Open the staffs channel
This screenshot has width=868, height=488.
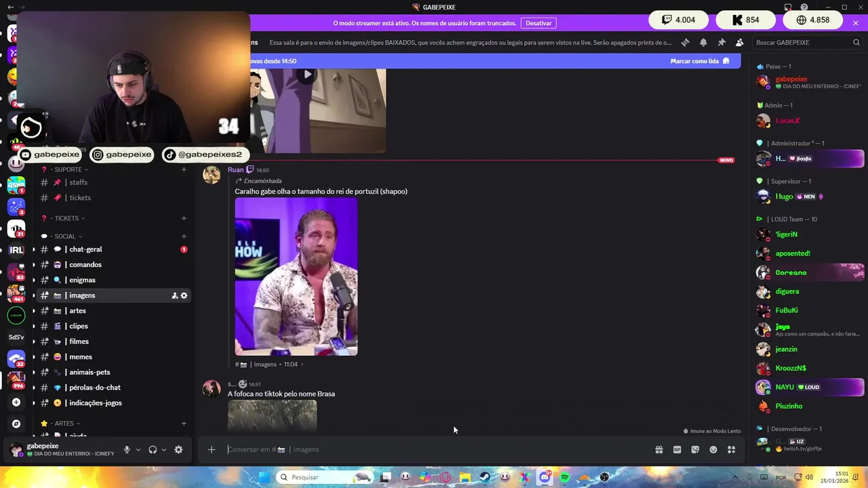(x=113, y=182)
